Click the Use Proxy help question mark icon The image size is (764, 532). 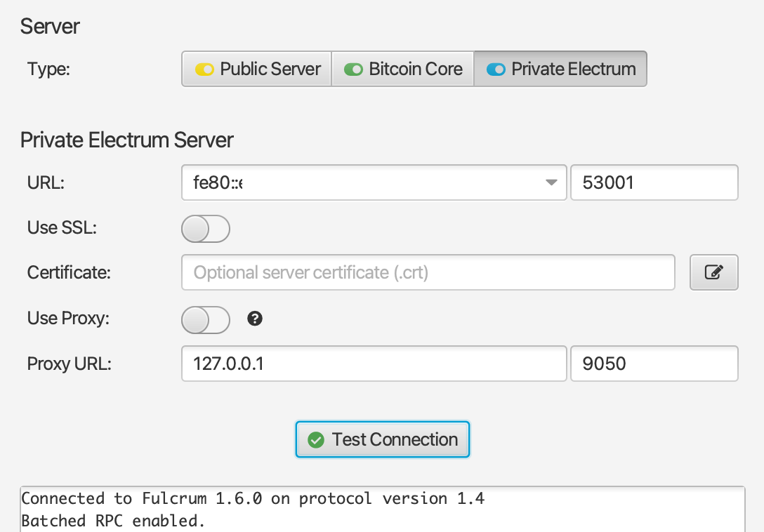click(x=254, y=319)
